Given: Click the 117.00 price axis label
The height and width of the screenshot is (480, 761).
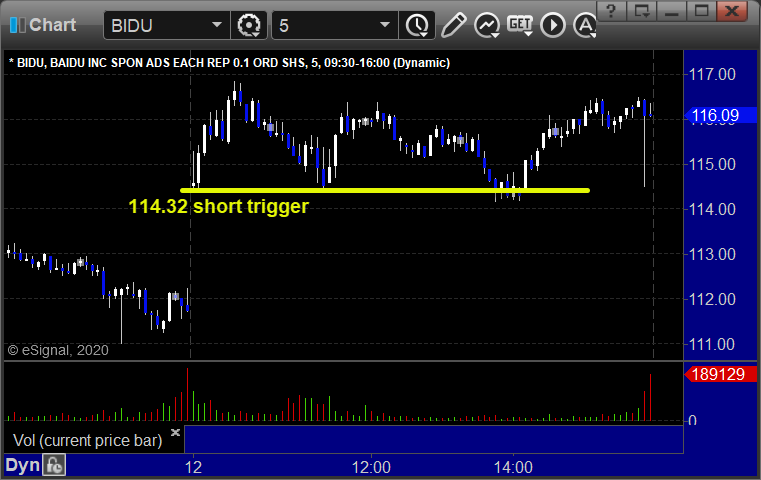Looking at the screenshot, I should (712, 74).
